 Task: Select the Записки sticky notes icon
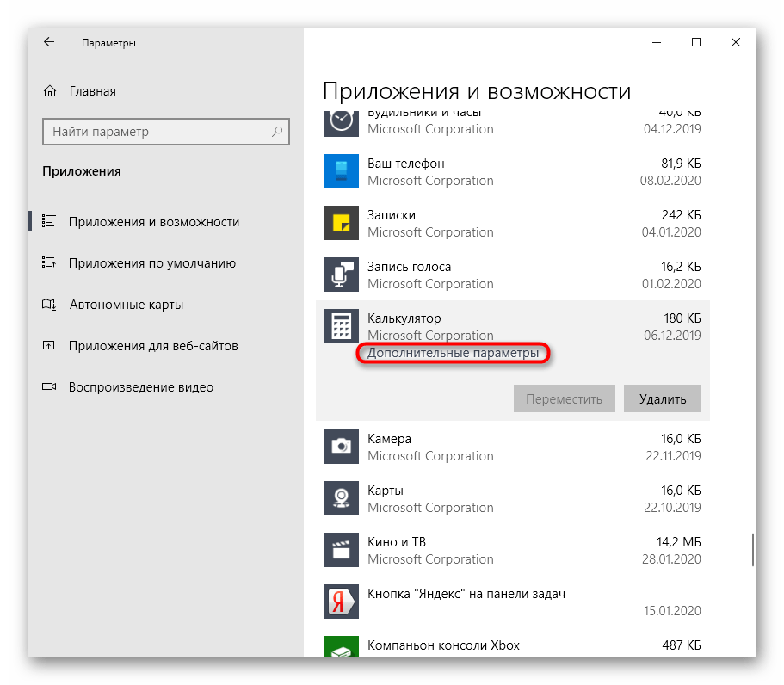coord(341,223)
